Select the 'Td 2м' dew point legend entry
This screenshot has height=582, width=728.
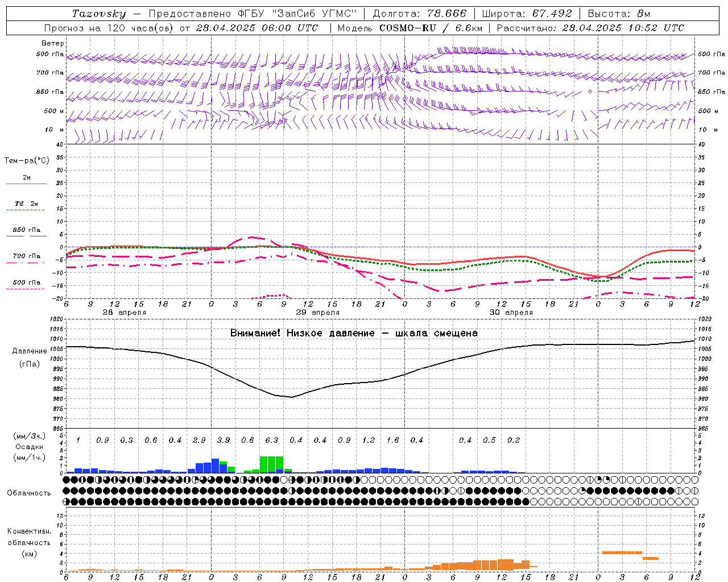point(27,203)
